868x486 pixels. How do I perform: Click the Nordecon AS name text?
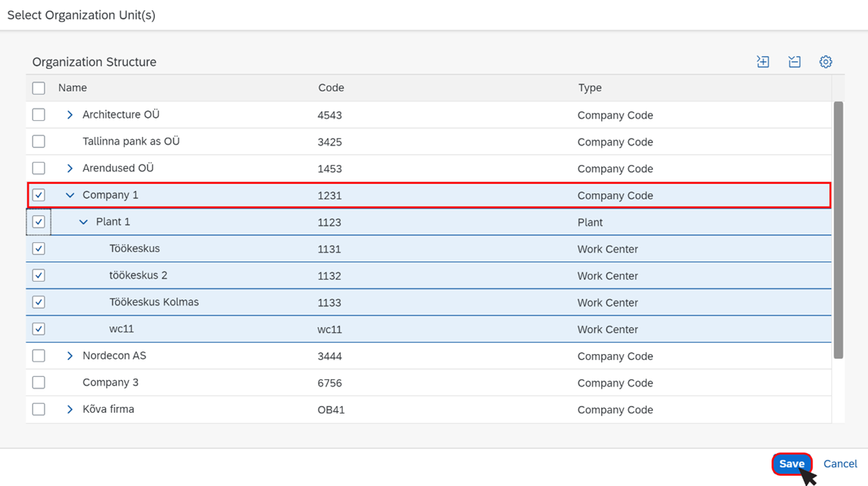(x=114, y=355)
